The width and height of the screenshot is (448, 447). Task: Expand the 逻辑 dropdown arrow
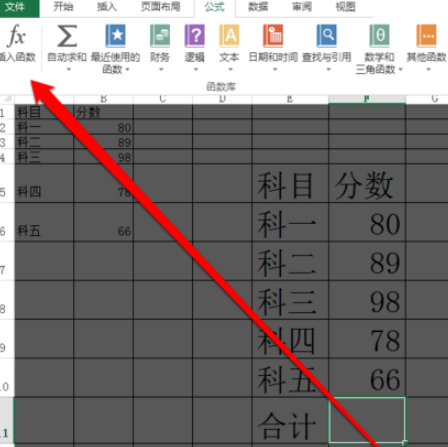[196, 69]
